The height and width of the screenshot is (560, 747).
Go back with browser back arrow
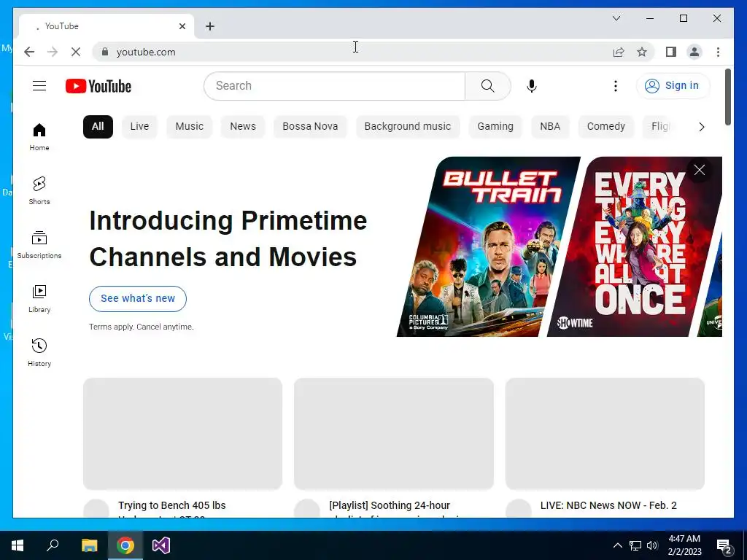point(29,52)
